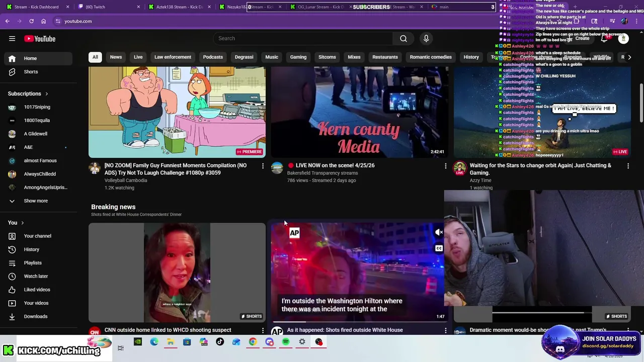Open options for CNN WHCD shooting short
The height and width of the screenshot is (362, 644).
[263, 330]
